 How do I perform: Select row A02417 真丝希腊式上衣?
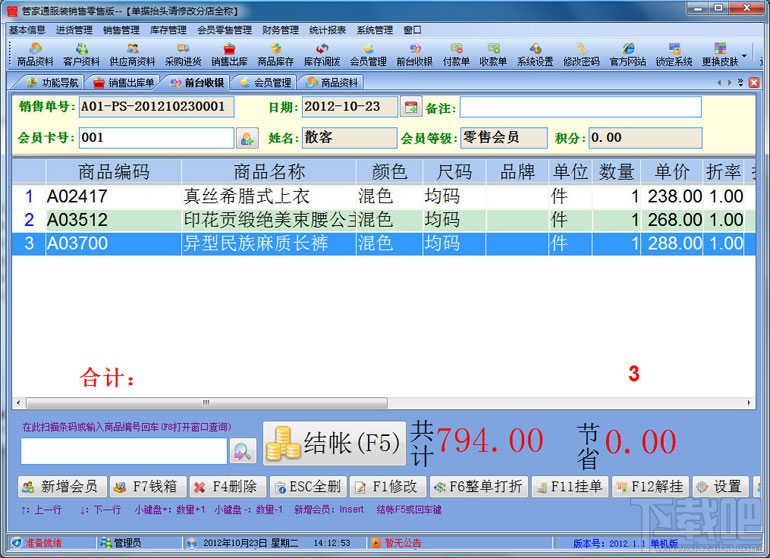(x=384, y=196)
